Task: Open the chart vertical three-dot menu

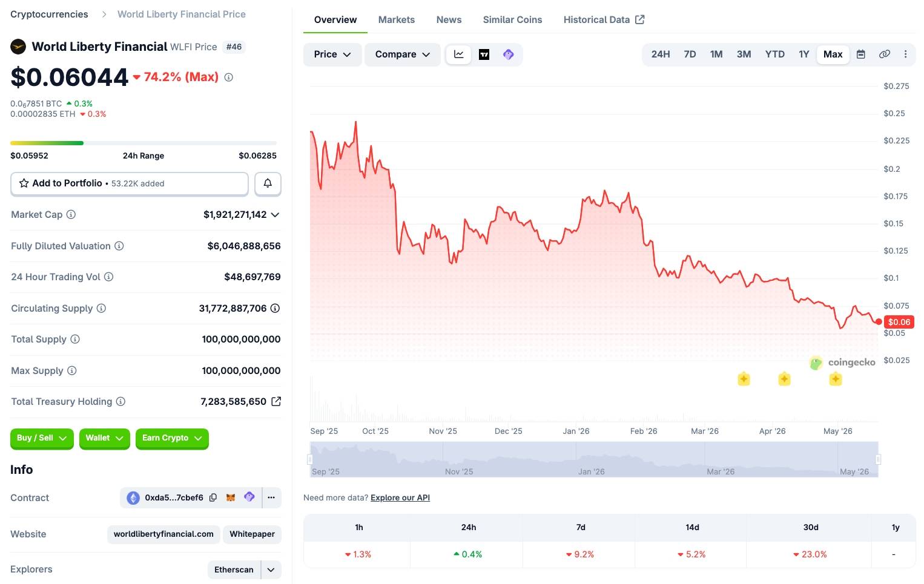Action: [905, 54]
